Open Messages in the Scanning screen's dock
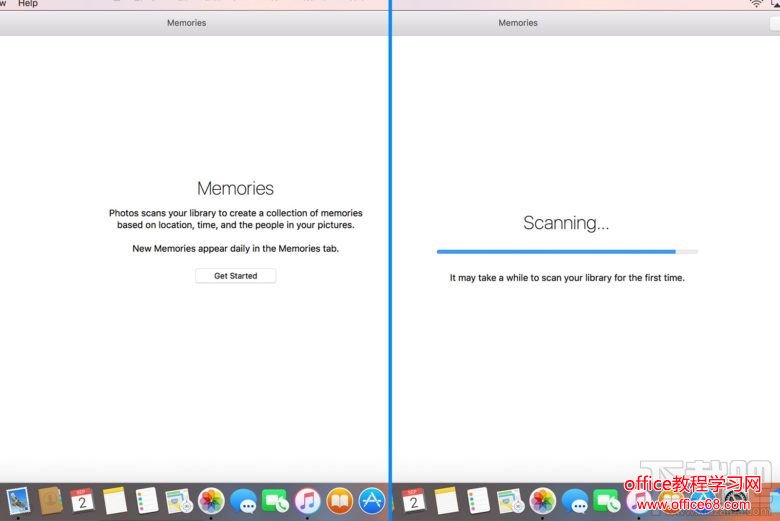Screen dimensions: 780x521 coord(575,502)
